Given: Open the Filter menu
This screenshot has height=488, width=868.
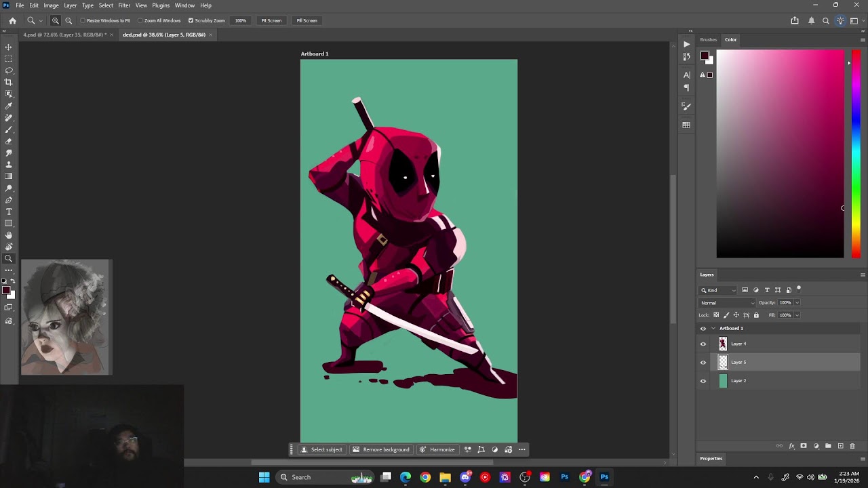Looking at the screenshot, I should [124, 5].
